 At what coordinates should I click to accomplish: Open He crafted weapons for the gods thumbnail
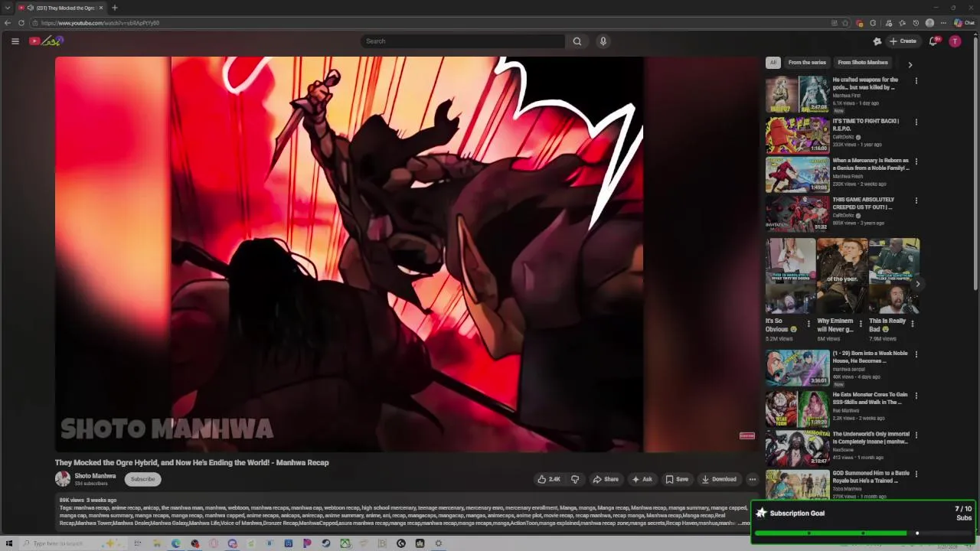click(797, 94)
